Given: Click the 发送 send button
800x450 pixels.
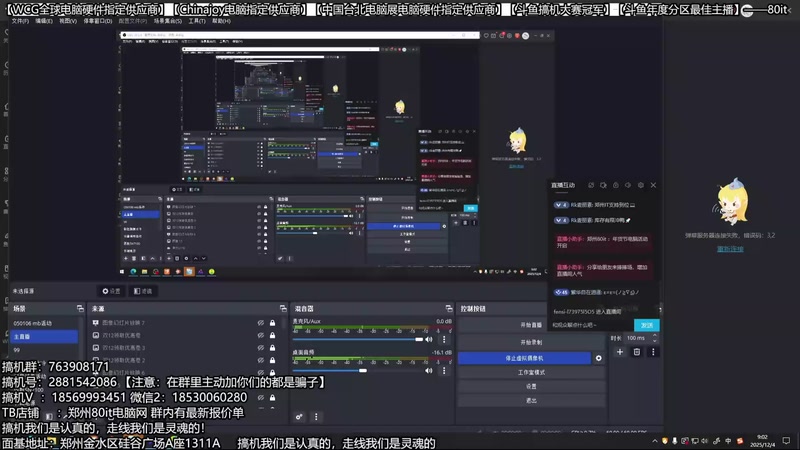Looking at the screenshot, I should click(646, 325).
